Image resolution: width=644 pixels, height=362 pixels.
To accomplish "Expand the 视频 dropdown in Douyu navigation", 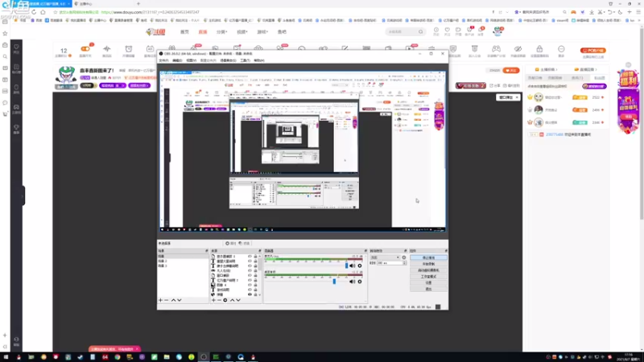I will click(x=242, y=31).
